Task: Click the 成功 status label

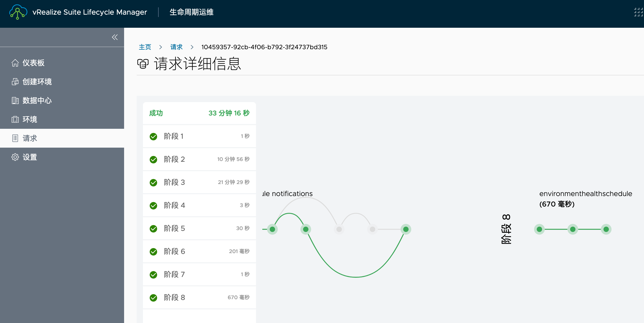Action: coord(156,113)
